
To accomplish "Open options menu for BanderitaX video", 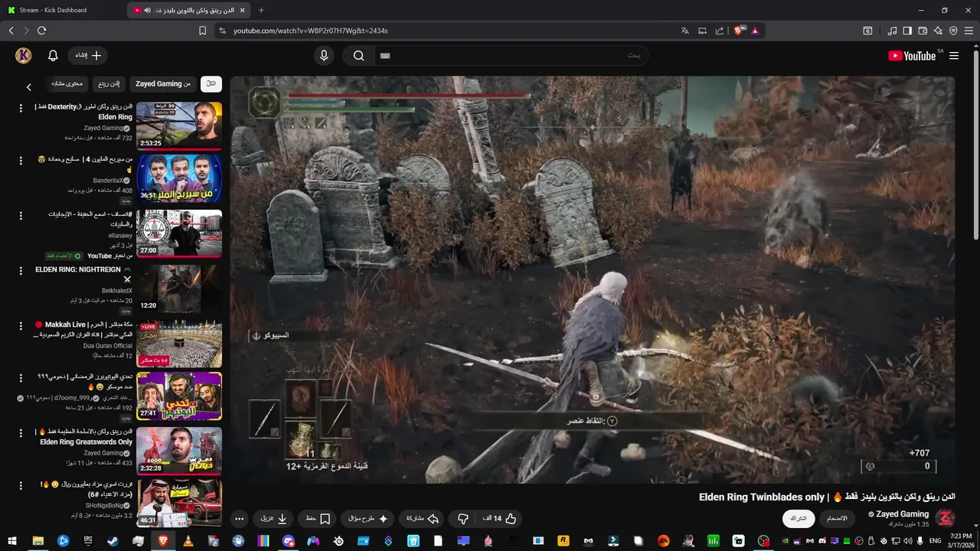I will tap(21, 162).
